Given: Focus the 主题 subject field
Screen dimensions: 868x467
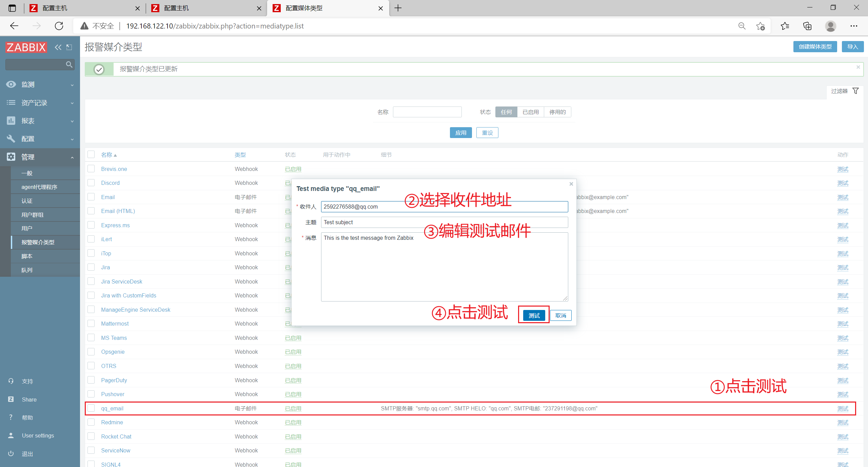Looking at the screenshot, I should 445,222.
